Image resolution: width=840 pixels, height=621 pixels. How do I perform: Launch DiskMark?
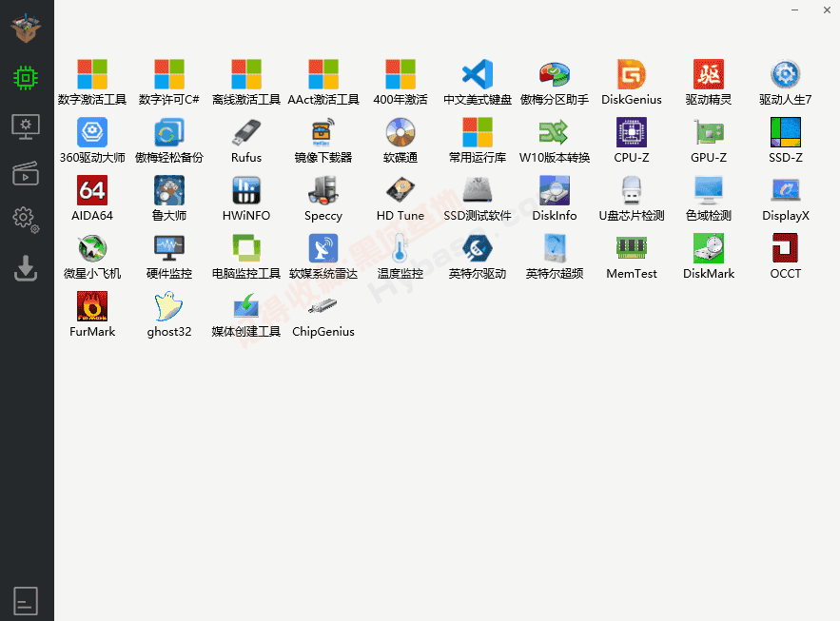pyautogui.click(x=709, y=257)
